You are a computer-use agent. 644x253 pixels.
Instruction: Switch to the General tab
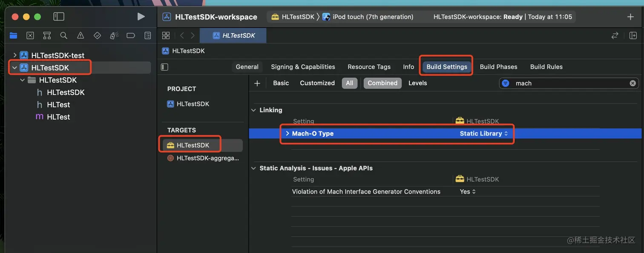247,67
